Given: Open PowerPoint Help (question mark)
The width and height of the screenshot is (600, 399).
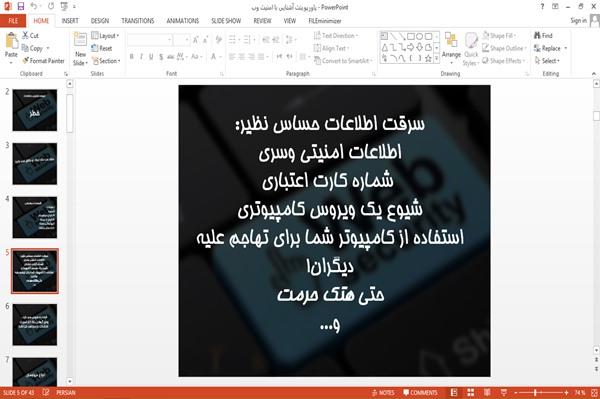Looking at the screenshot, I should pos(542,7).
